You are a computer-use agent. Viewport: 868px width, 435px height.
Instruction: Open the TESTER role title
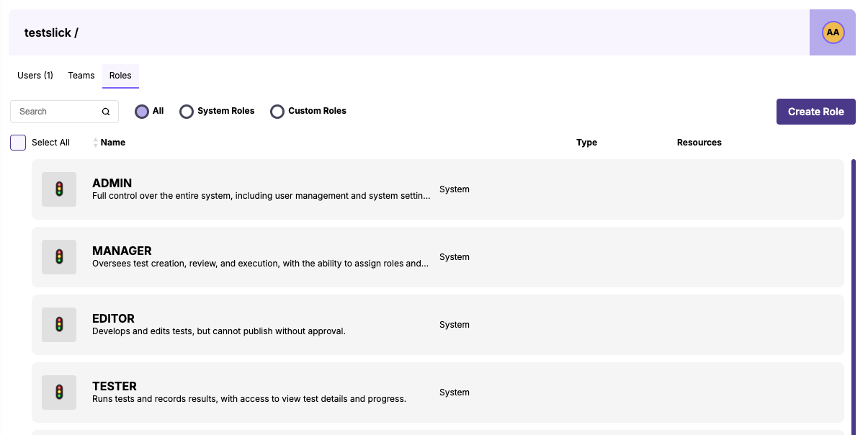tap(115, 386)
